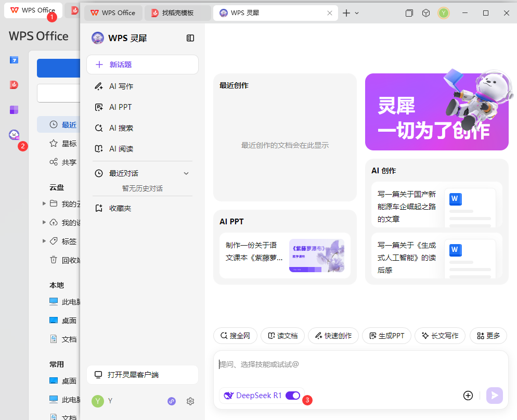Screen dimensions: 517x420
Task: Click the calendar icon in back window sidebar
Action: [14, 60]
